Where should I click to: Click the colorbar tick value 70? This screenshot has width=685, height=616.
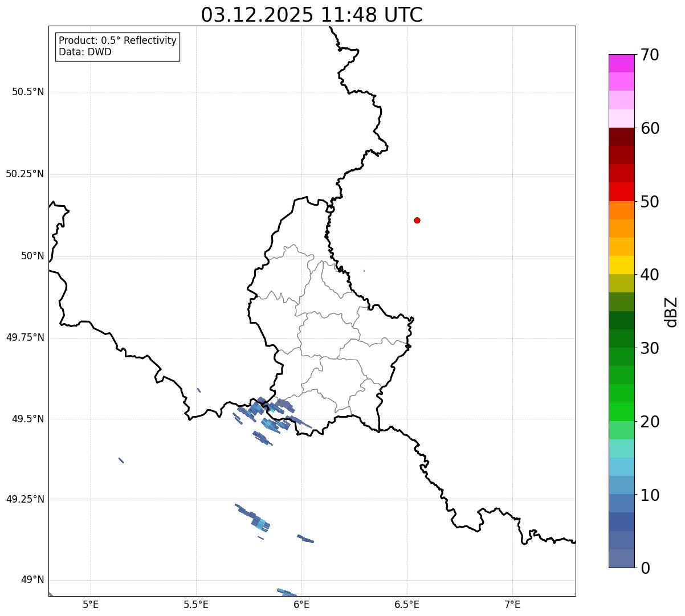click(650, 55)
